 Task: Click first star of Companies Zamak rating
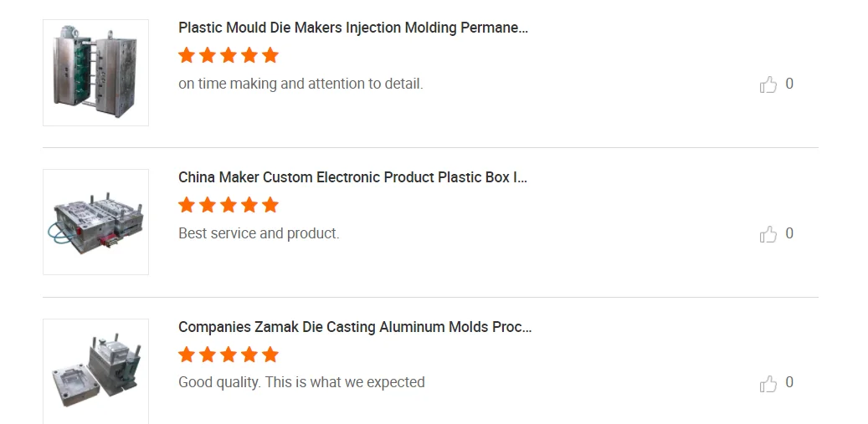pyautogui.click(x=187, y=355)
